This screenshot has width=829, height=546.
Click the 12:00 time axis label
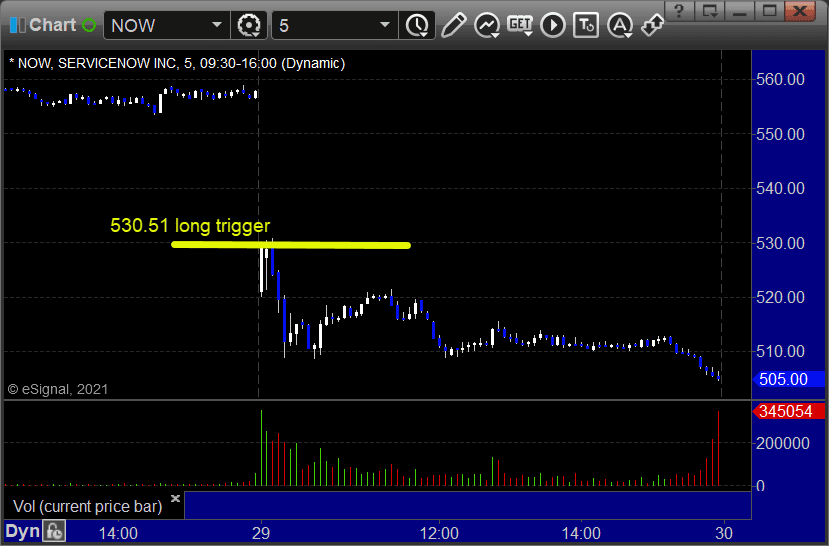[x=439, y=533]
